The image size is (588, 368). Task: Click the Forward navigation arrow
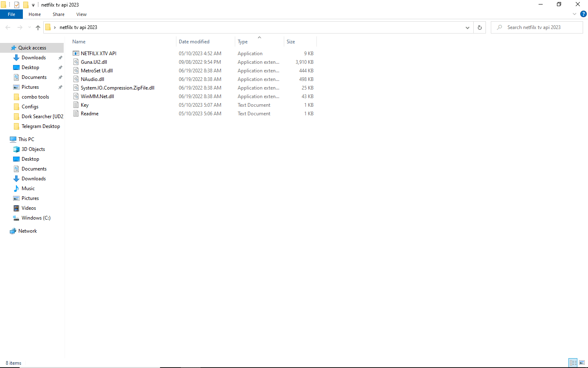point(20,27)
